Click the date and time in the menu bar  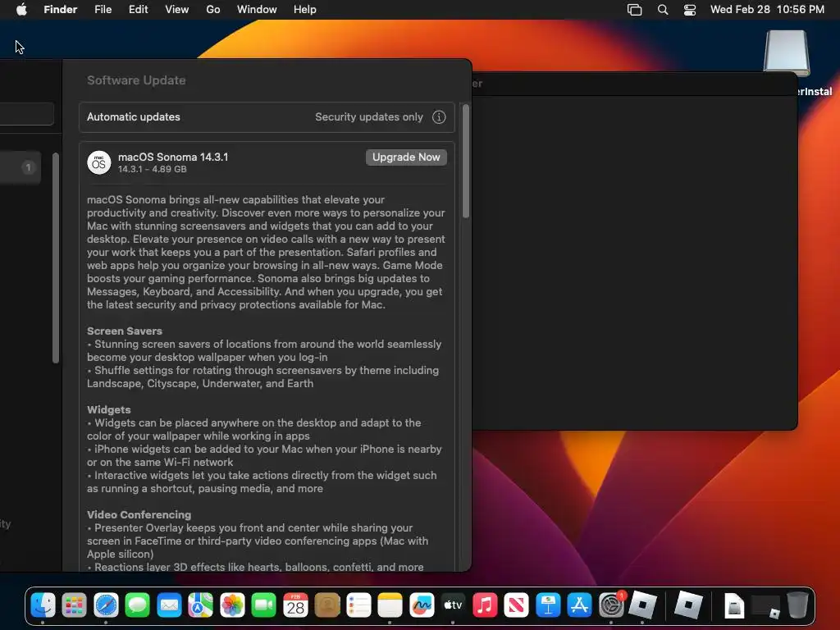pyautogui.click(x=767, y=10)
